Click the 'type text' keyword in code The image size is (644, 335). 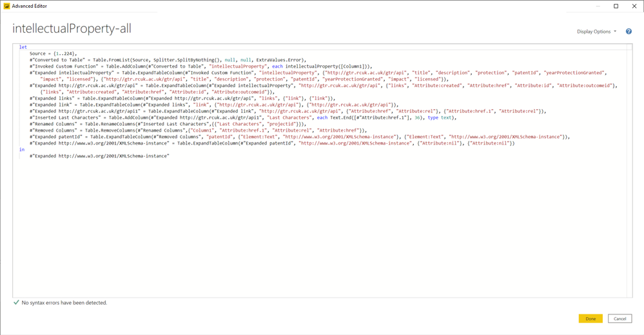click(x=440, y=117)
